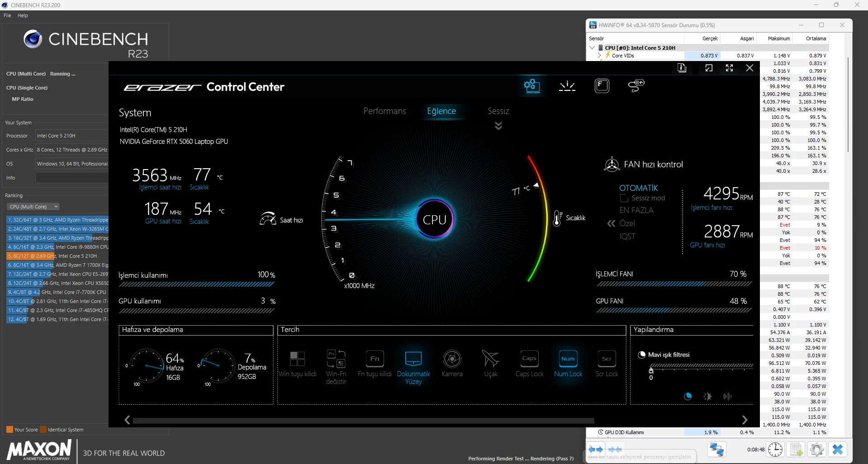
Task: Select the blue light filter moon icon
Action: 688,396
